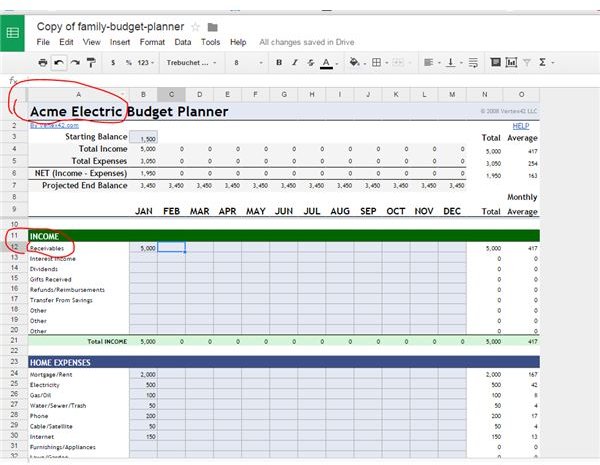Select the Projected End Balance label
Screen dimensions: 600x465
coord(85,185)
